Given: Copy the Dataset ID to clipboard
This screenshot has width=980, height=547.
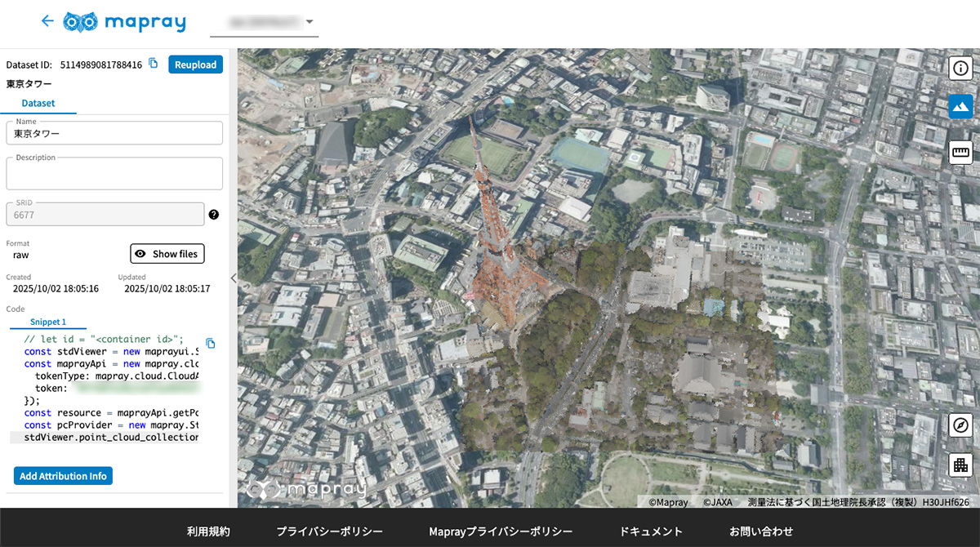Looking at the screenshot, I should (154, 64).
